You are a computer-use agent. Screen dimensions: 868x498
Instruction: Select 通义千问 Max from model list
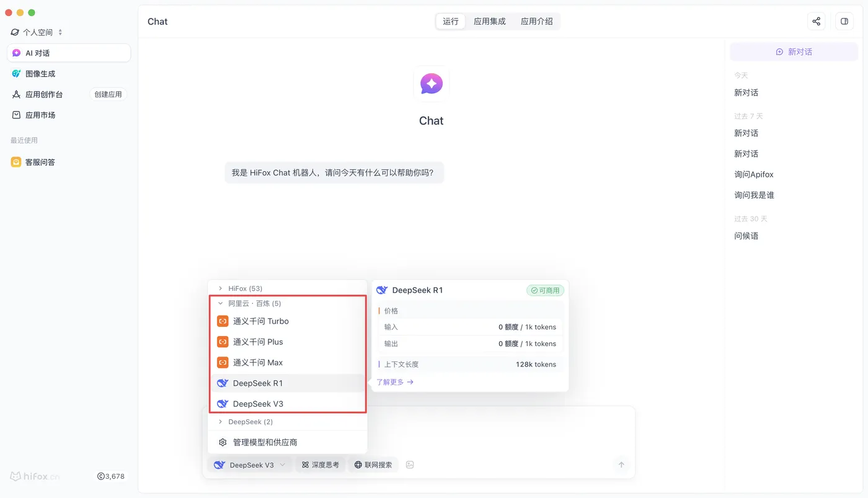[288, 362]
